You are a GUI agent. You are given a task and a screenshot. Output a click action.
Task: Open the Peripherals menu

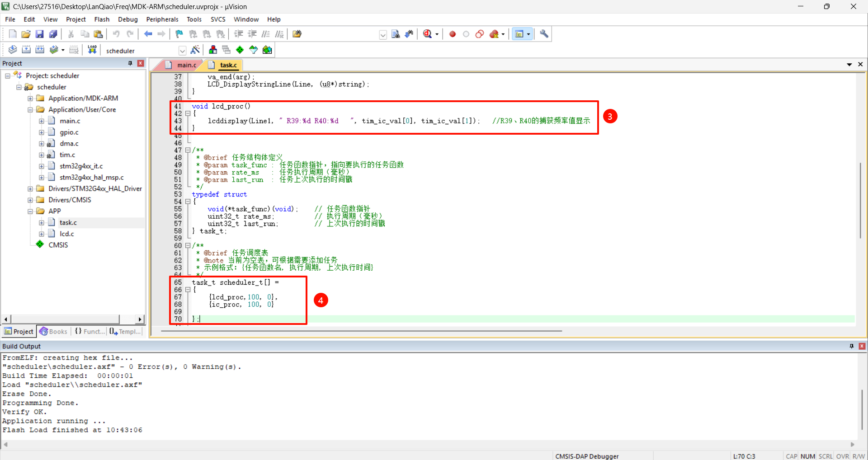tap(162, 19)
